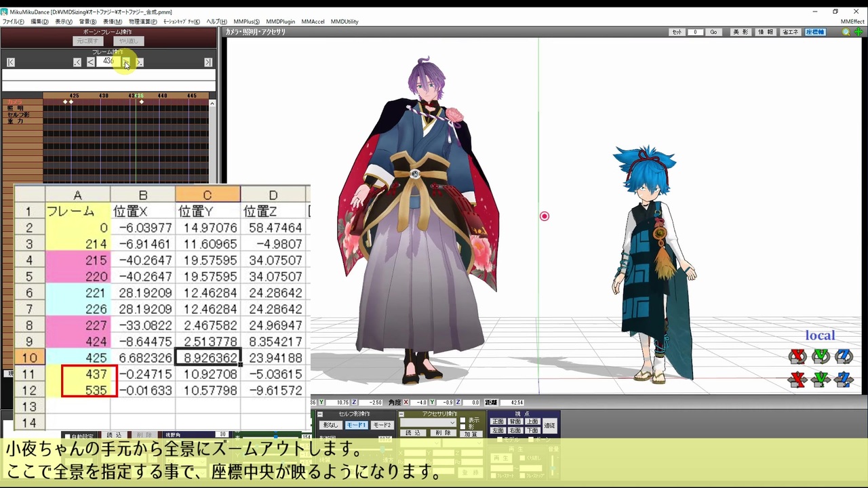
Task: Open the MMEffect menu
Action: [852, 22]
